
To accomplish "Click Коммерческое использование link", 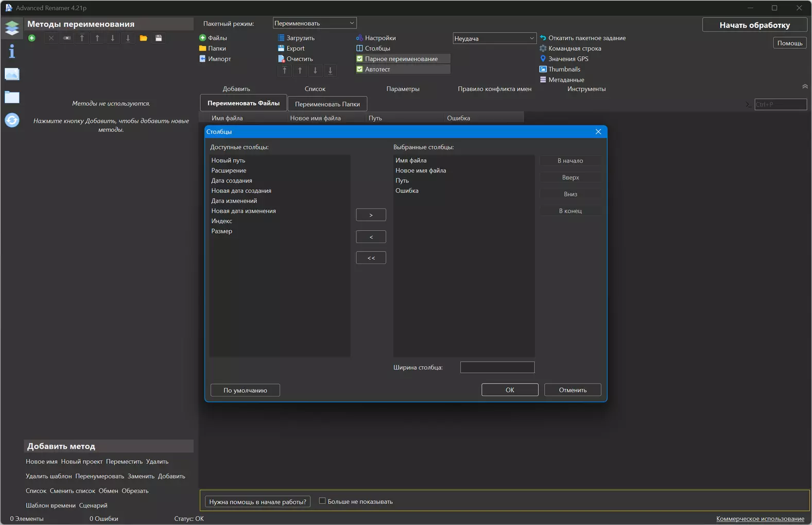I will (760, 518).
